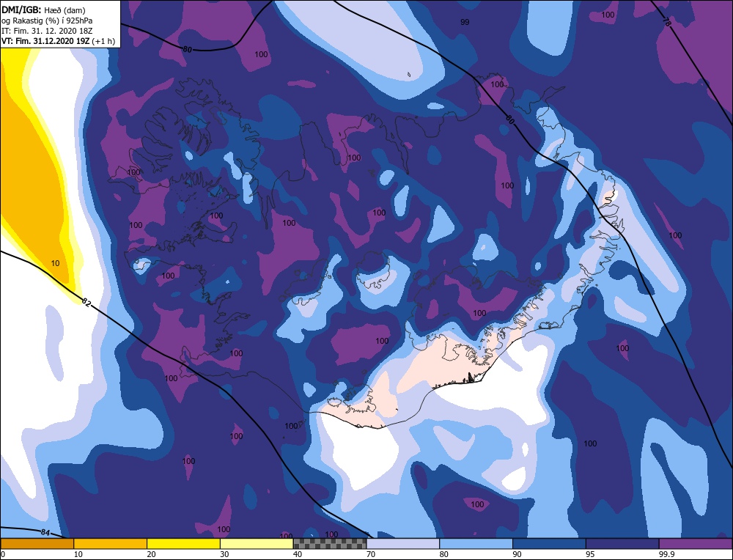Click the '78' height contour label

[x=666, y=22]
